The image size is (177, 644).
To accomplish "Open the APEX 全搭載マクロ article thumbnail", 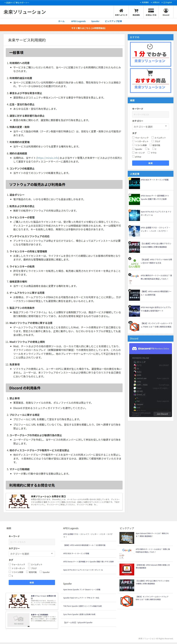I will click(x=134, y=231).
